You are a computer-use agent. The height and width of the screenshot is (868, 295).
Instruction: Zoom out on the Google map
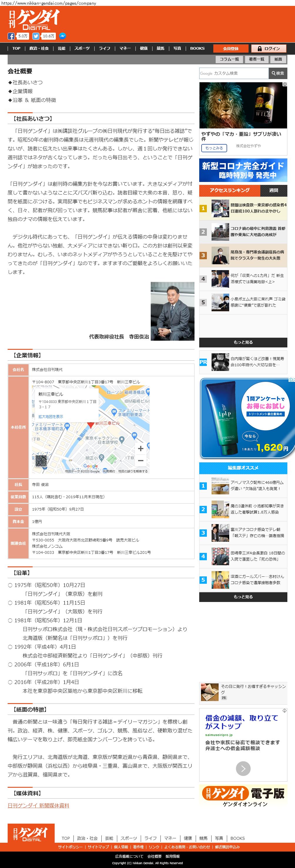141,460
